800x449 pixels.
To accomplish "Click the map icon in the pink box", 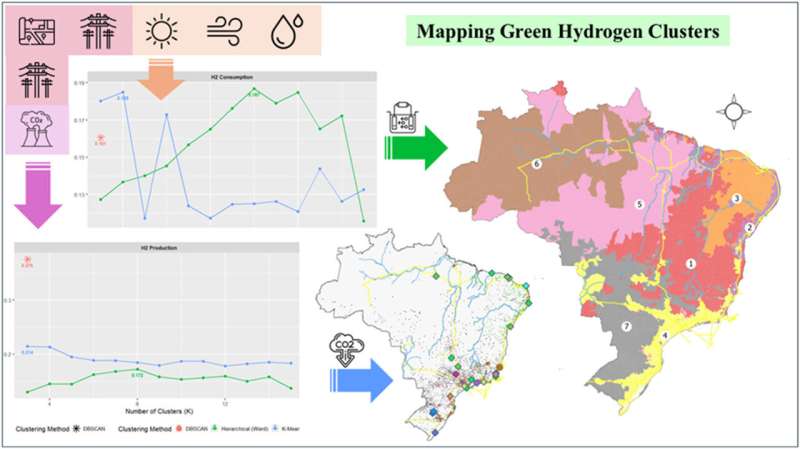I will [x=35, y=29].
